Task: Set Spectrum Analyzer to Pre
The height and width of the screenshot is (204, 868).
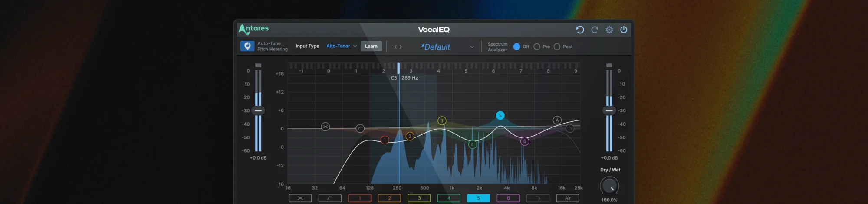Action: point(537,47)
